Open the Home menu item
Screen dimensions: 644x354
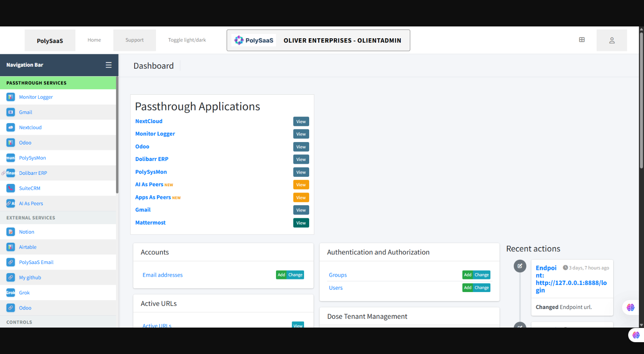(x=94, y=40)
